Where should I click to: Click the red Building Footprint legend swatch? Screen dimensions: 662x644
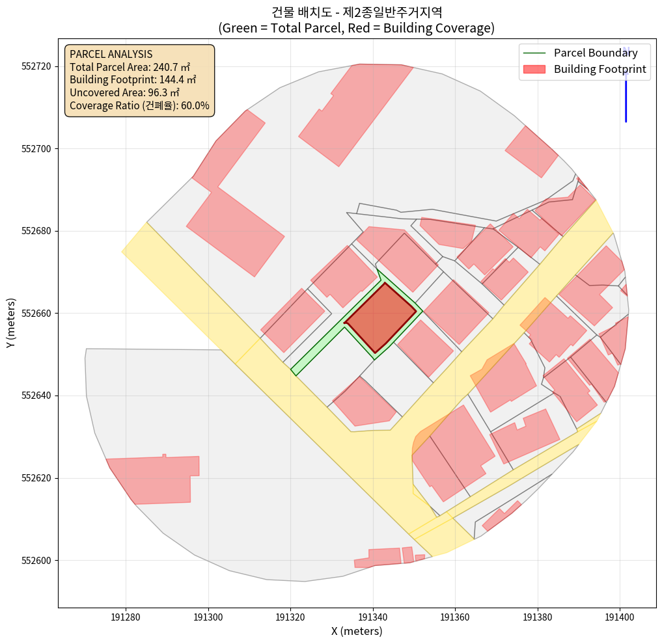click(x=533, y=70)
